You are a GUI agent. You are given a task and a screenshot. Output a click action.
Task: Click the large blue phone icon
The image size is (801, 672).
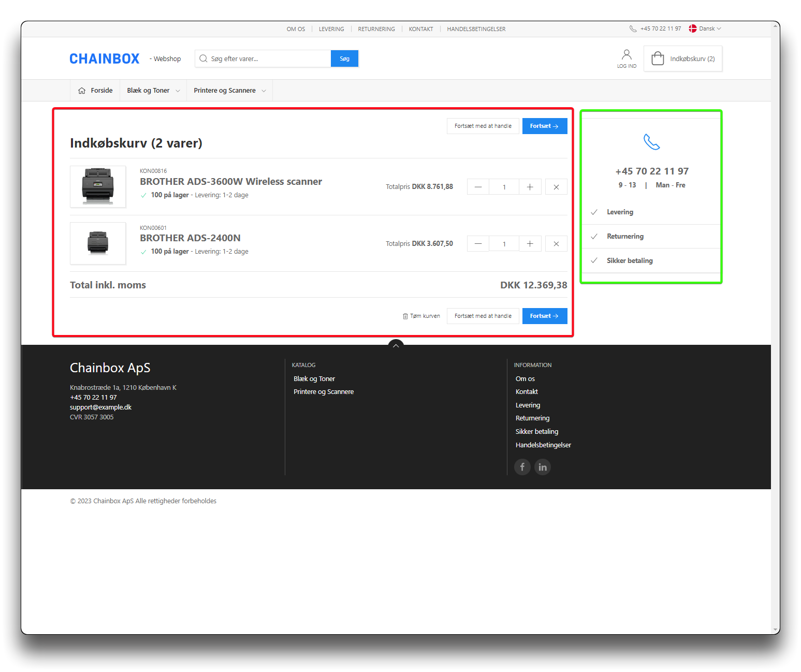[x=651, y=142]
